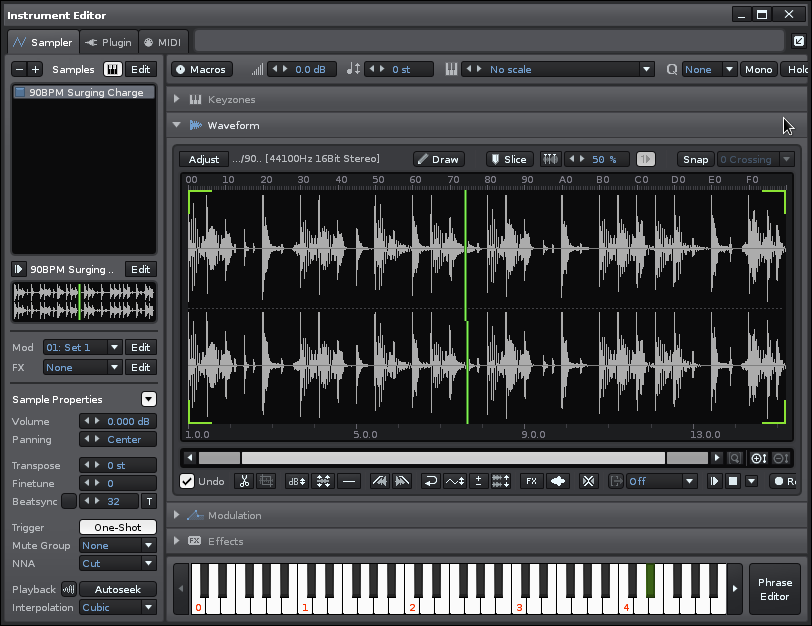Open the FX processing button

pos(531,481)
